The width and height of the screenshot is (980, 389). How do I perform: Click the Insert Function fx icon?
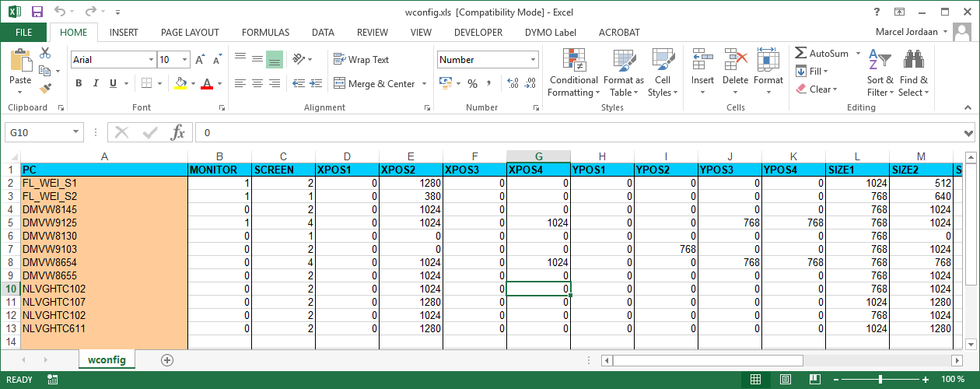point(178,132)
